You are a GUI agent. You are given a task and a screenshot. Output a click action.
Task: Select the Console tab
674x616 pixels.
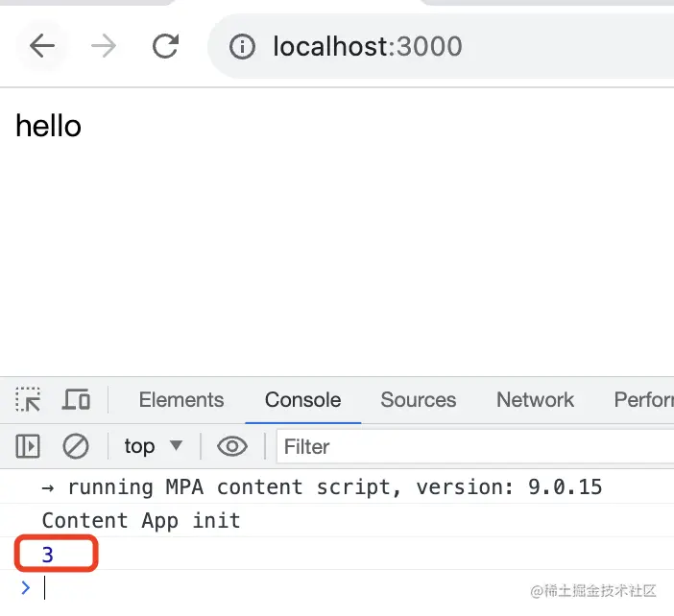point(303,400)
